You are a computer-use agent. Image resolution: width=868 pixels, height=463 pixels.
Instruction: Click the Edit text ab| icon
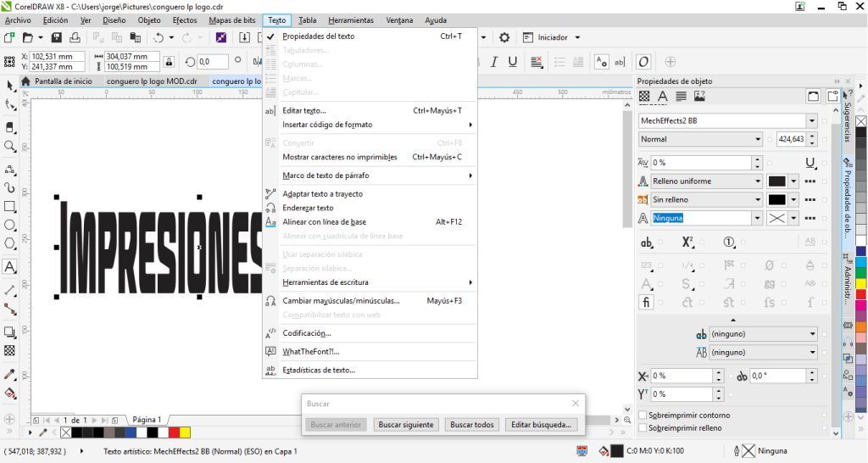[x=620, y=62]
